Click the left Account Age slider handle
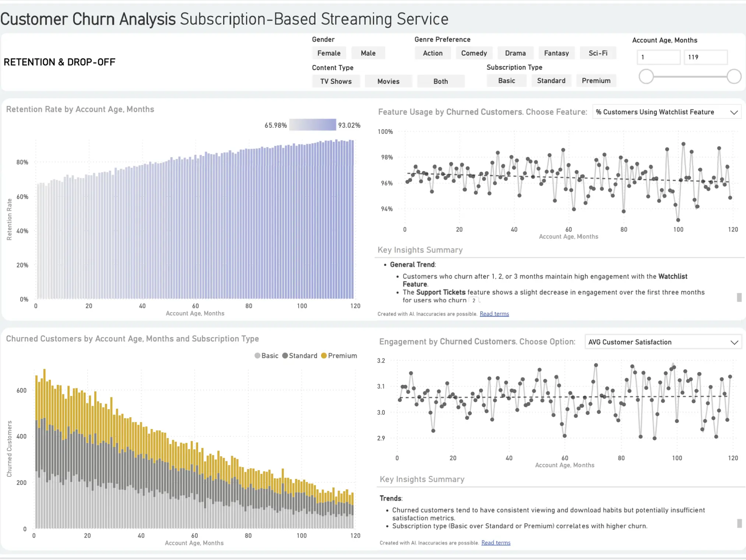This screenshot has width=746, height=560. 646,77
